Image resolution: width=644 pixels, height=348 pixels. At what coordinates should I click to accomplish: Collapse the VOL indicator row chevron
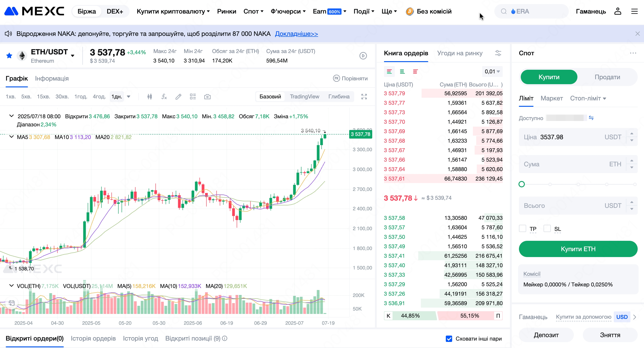pos(12,285)
